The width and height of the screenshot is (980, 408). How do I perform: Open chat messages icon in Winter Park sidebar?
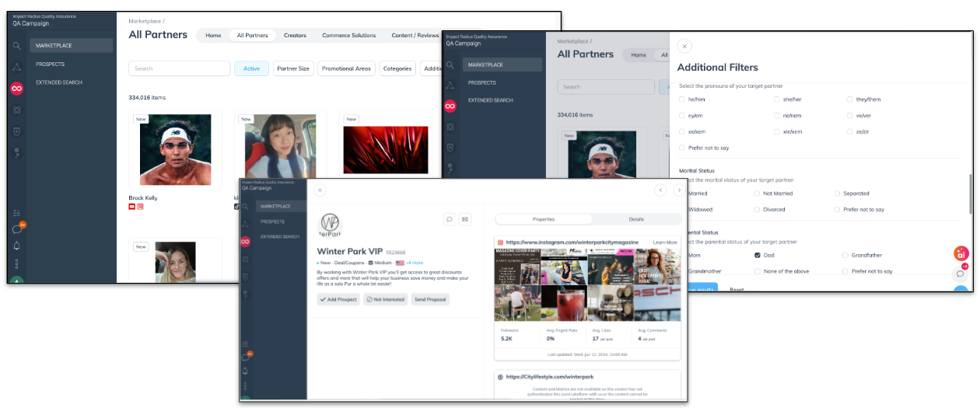tap(245, 357)
